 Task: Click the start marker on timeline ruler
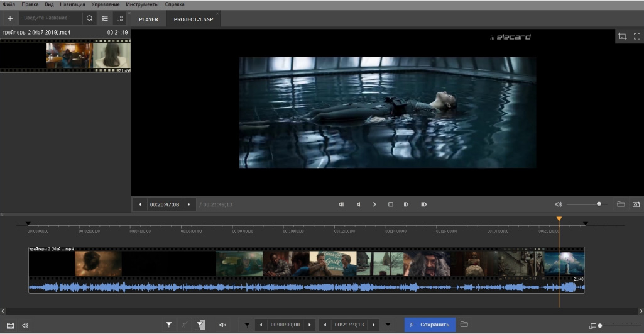coord(28,223)
